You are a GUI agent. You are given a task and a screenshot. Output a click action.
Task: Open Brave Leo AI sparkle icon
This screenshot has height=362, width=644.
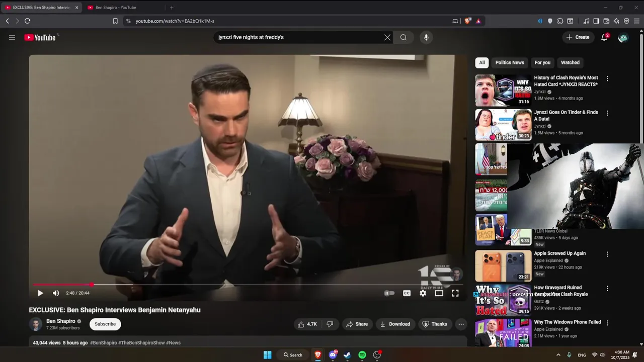tap(616, 21)
